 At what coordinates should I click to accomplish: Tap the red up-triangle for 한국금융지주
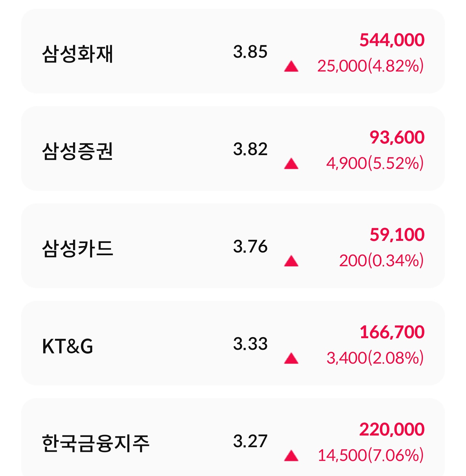[291, 456]
